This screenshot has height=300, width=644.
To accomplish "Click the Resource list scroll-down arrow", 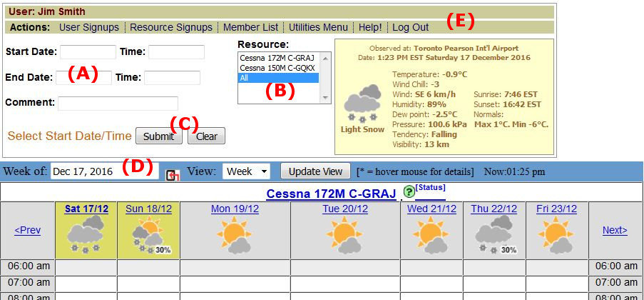I will click(x=326, y=98).
